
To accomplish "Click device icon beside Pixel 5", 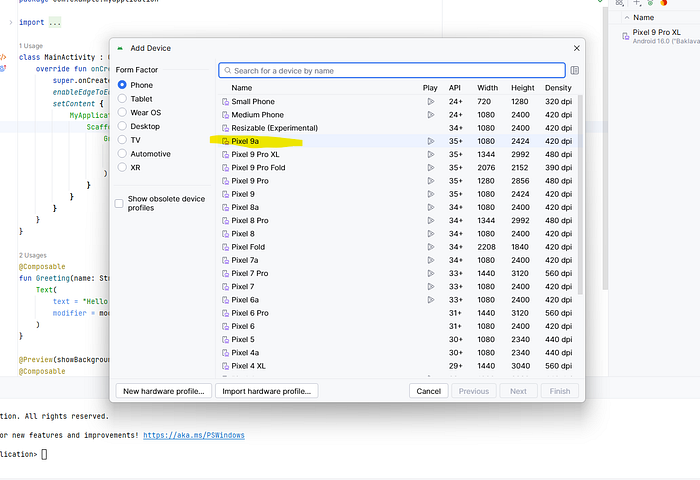I will 225,339.
